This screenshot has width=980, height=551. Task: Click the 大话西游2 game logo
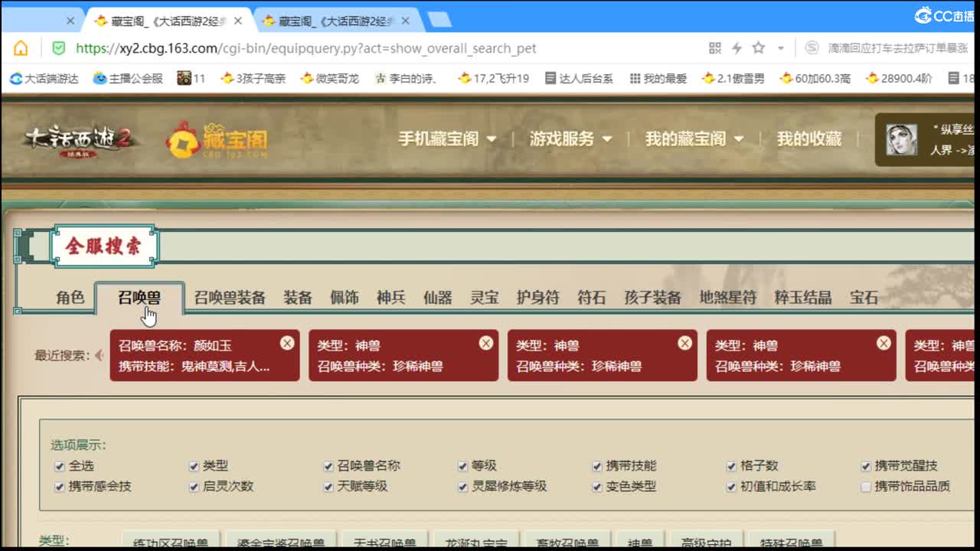point(82,140)
